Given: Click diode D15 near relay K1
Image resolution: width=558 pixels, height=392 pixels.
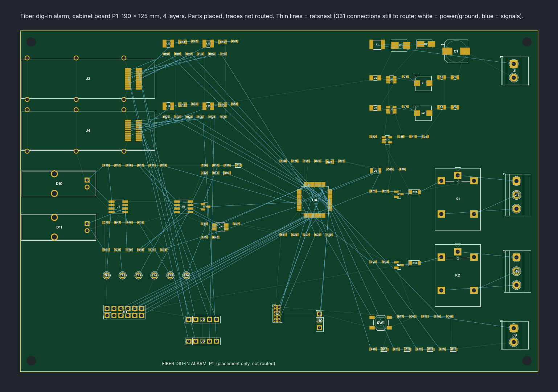Looking at the screenshot, I should pyautogui.click(x=415, y=192).
